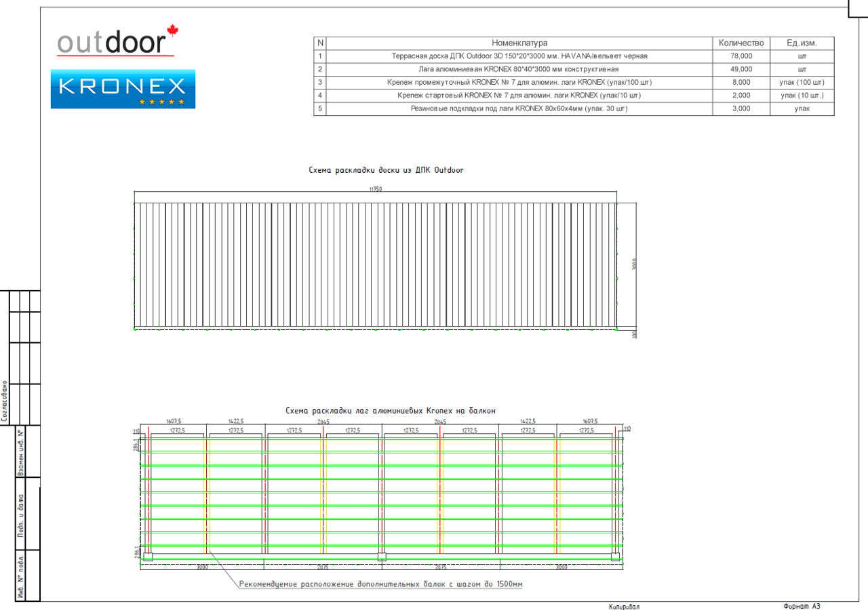Click the blue KRONEX logo
868x610 pixels.
point(123,88)
